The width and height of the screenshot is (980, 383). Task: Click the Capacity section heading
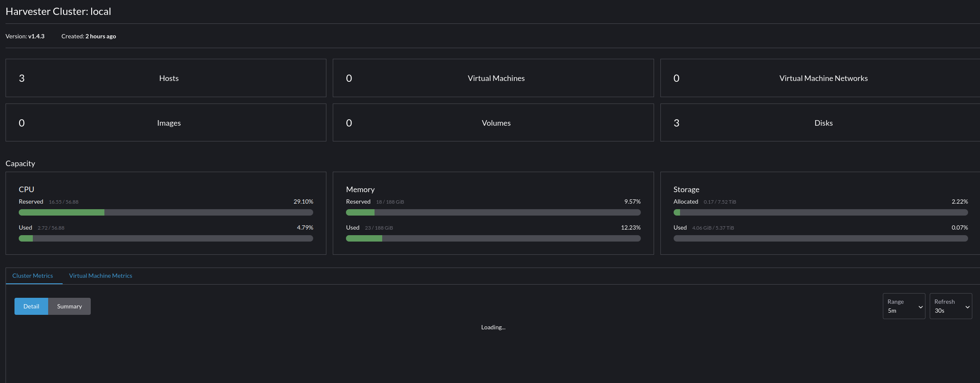pyautogui.click(x=20, y=164)
